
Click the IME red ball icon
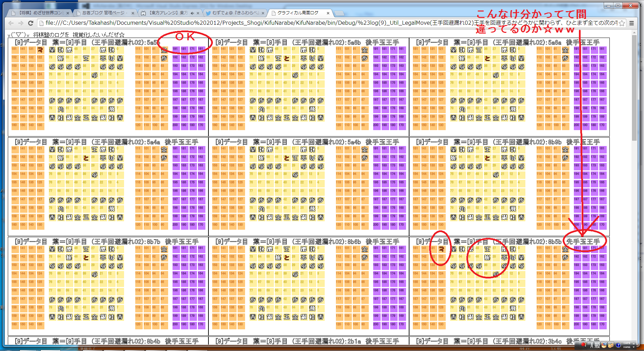pyautogui.click(x=584, y=345)
